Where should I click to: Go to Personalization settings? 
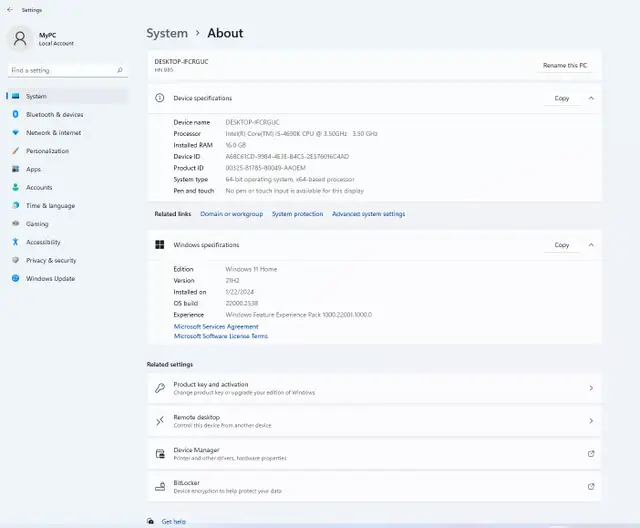(68, 151)
